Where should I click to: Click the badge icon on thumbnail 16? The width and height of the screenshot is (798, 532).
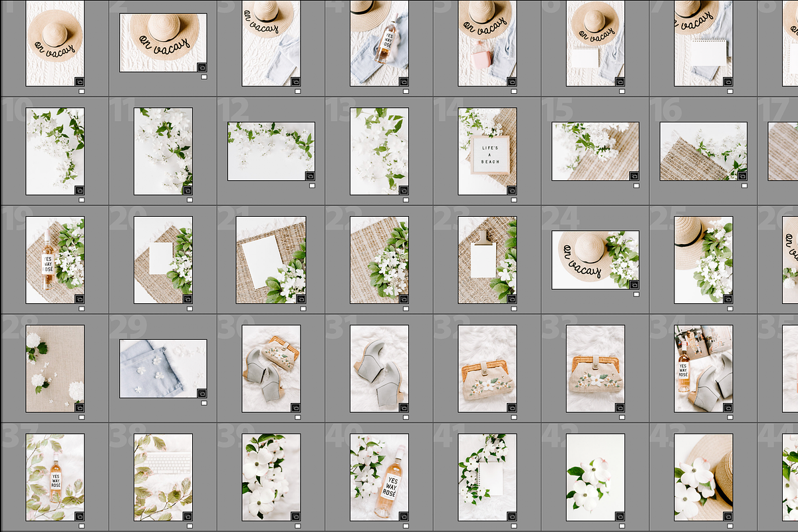[x=741, y=176]
